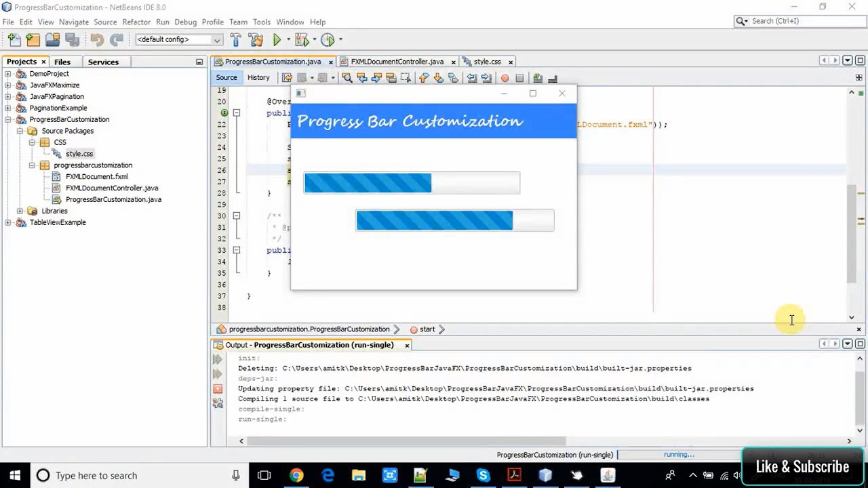Collapse the ProgressBarCustomization project node
The height and width of the screenshot is (488, 868).
click(x=8, y=119)
